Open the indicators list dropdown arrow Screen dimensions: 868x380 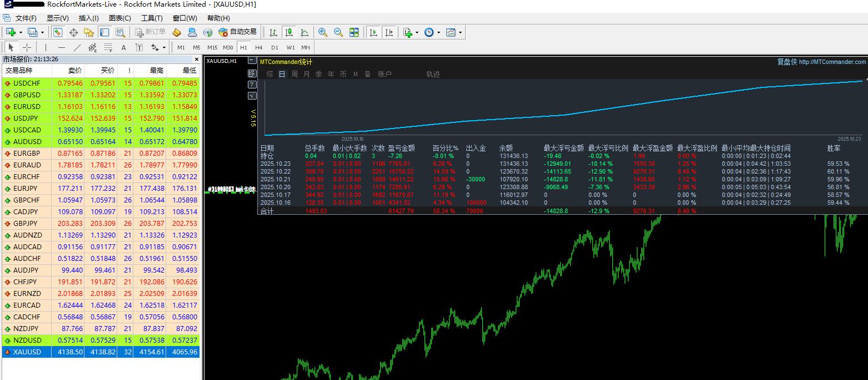point(417,32)
